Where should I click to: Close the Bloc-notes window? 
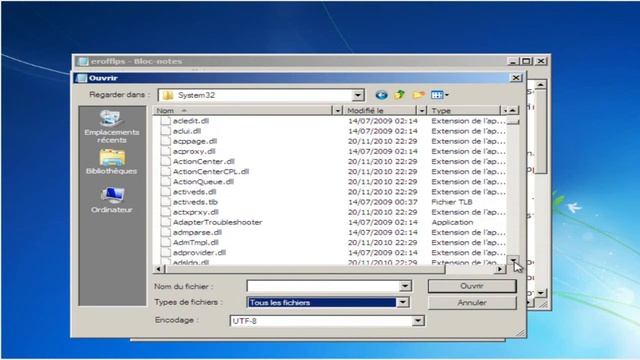[x=541, y=61]
